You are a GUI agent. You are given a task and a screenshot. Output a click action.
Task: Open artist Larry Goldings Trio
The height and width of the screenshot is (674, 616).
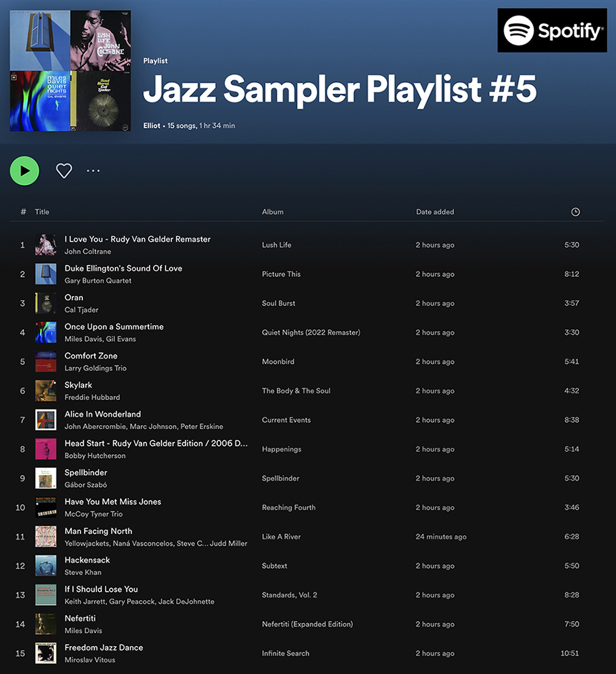95,368
